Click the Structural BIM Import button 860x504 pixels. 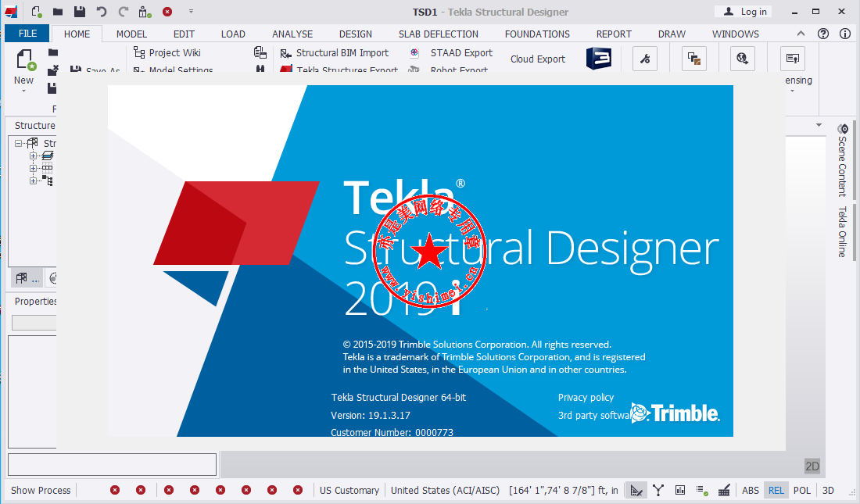tap(334, 52)
